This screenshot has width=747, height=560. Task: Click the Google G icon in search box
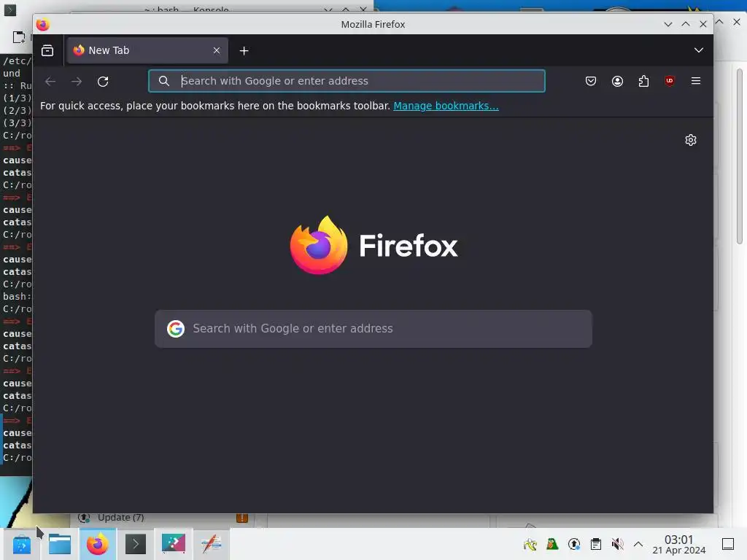click(176, 329)
